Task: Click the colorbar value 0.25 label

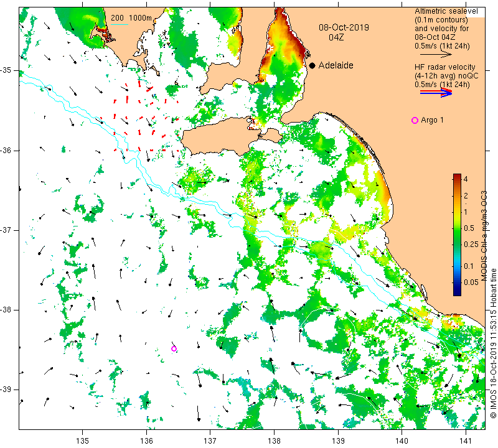Action: coord(471,244)
